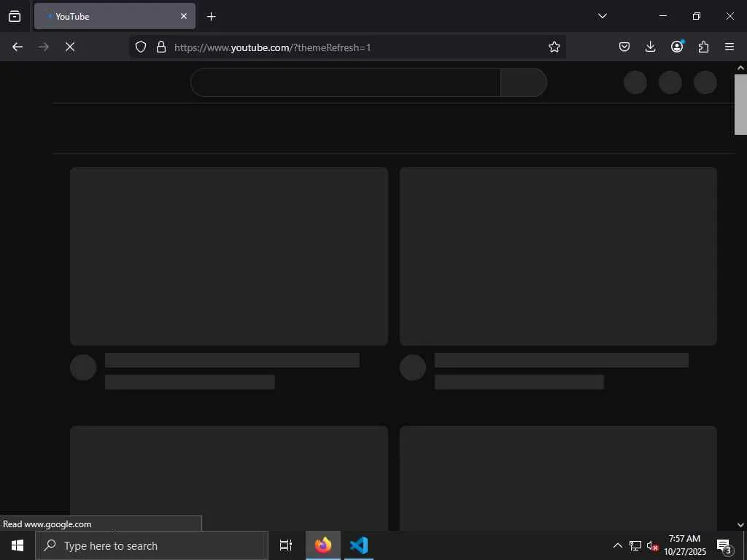Click the YouTube search box placeholder
Screen dimensions: 747x560
click(345, 82)
